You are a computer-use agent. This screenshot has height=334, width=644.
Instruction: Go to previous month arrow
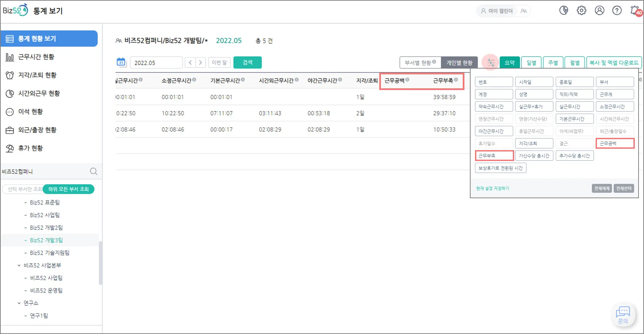pos(190,62)
